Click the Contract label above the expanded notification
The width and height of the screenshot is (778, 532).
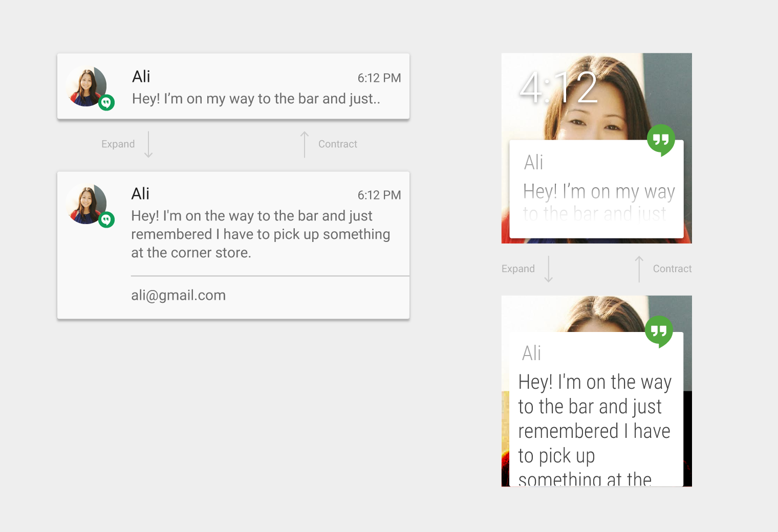[337, 144]
